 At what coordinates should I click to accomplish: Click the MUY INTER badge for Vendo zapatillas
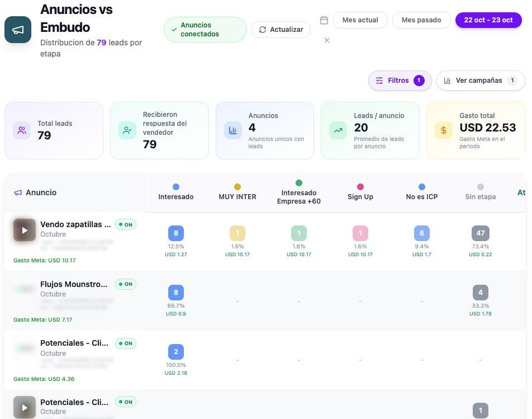(237, 233)
